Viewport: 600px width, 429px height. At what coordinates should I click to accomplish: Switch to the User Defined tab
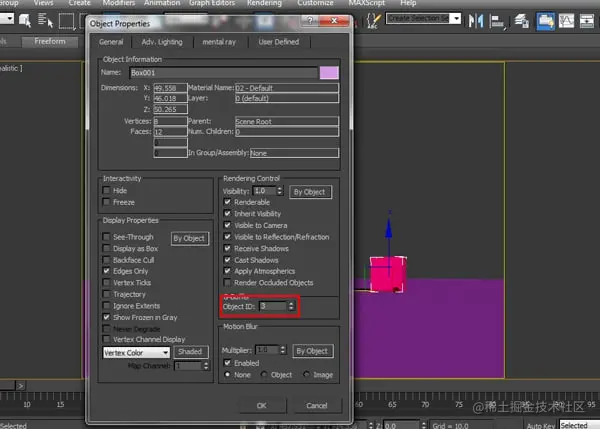(279, 42)
